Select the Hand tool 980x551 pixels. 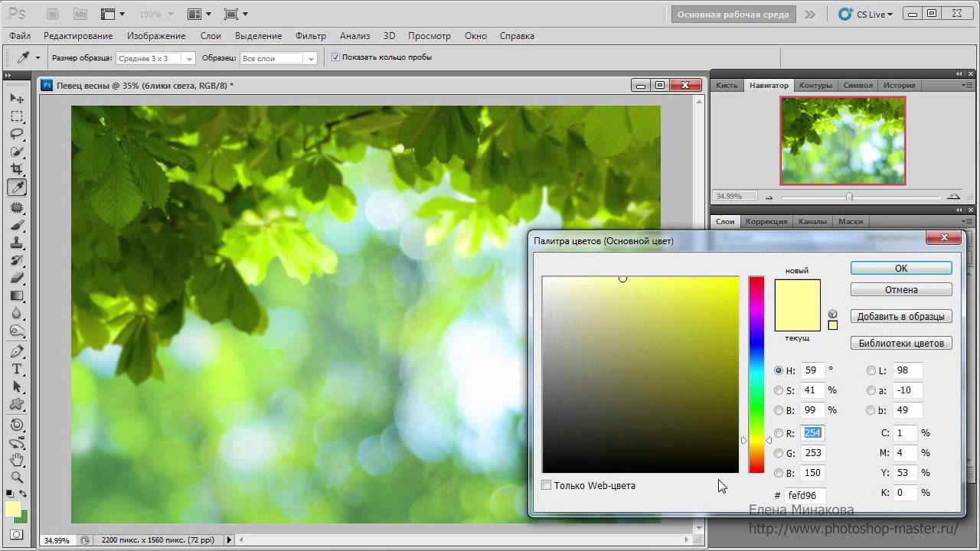(17, 461)
